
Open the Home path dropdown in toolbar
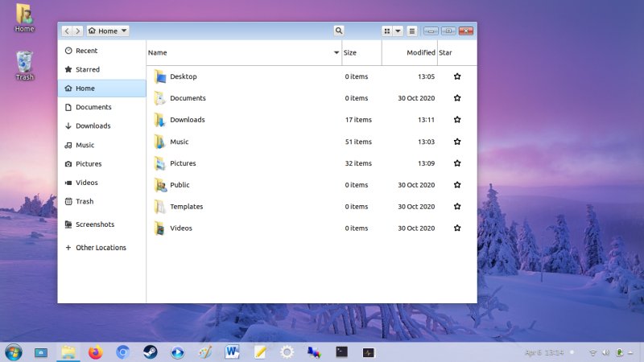tap(108, 31)
